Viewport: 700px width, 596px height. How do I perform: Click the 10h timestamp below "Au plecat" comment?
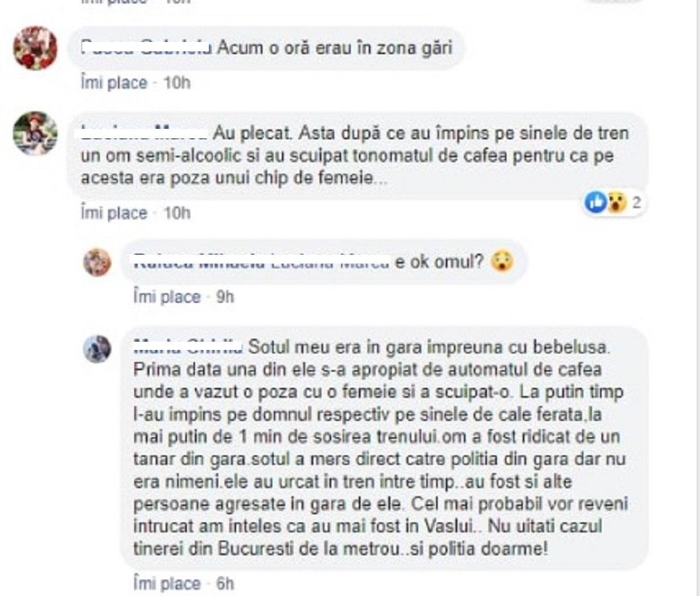tap(177, 213)
